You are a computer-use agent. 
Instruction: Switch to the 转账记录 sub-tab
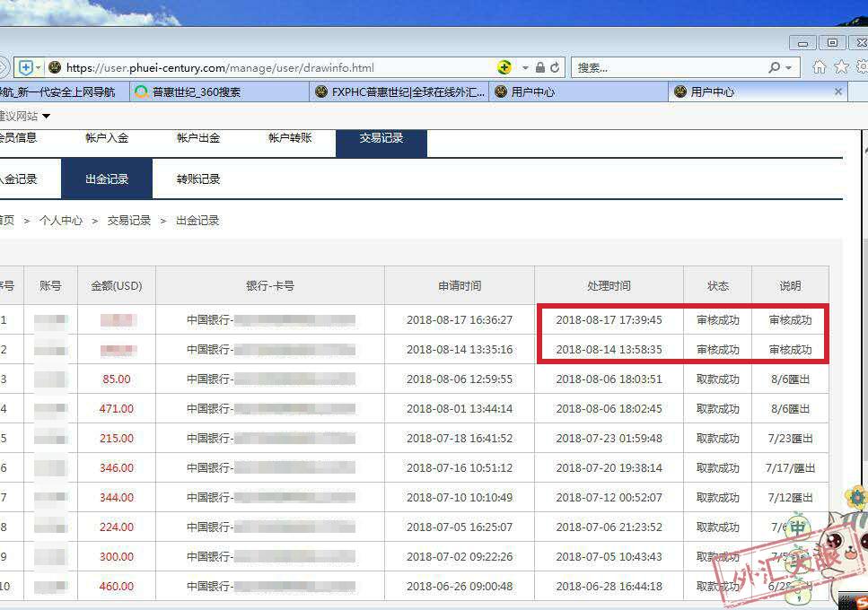coord(197,179)
